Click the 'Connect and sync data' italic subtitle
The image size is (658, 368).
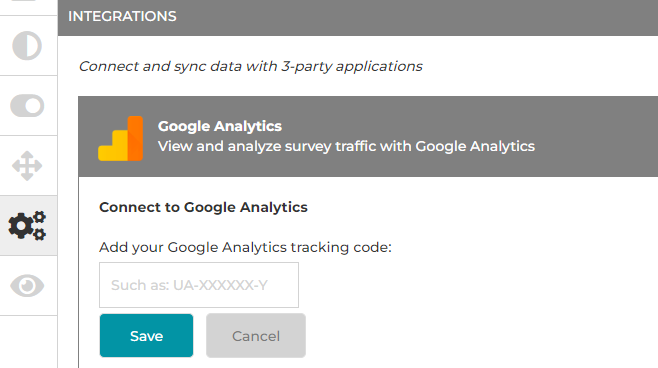pyautogui.click(x=251, y=66)
